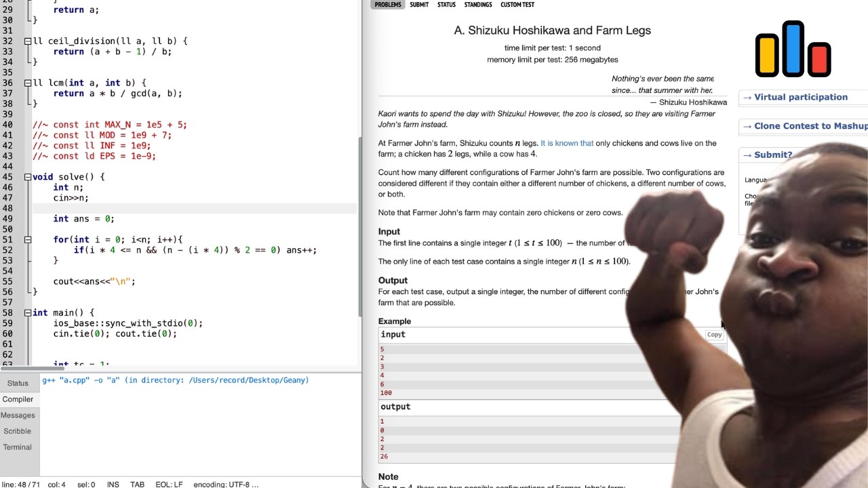This screenshot has width=868, height=488.
Task: Click the 'int ans = 0;' code line
Action: click(x=83, y=219)
